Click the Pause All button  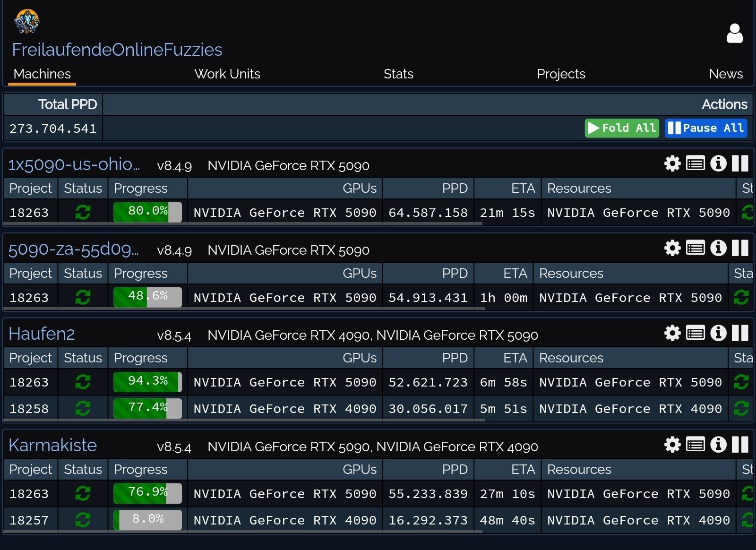(706, 128)
